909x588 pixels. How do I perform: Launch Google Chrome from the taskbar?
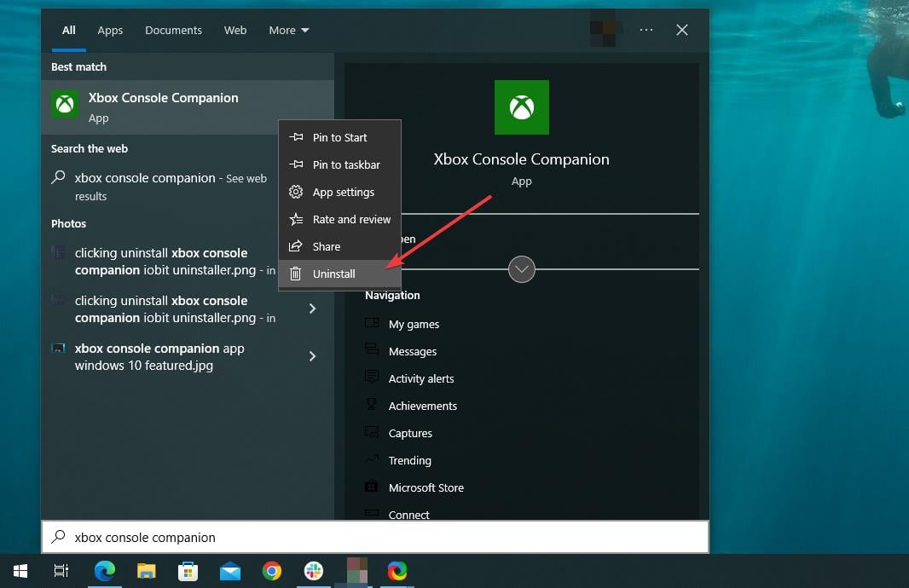tap(272, 571)
